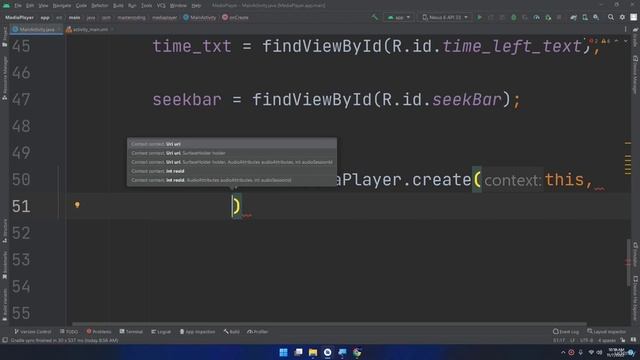Viewport: 640px width, 360px height.
Task: Open the Run menu
Action: point(132,6)
